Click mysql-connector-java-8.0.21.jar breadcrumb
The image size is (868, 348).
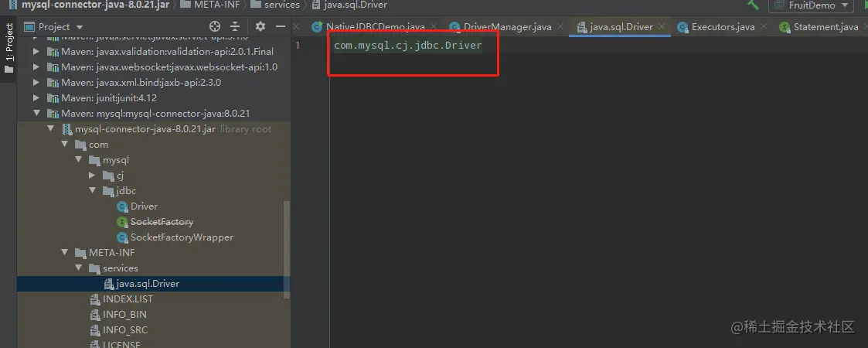pyautogui.click(x=94, y=5)
